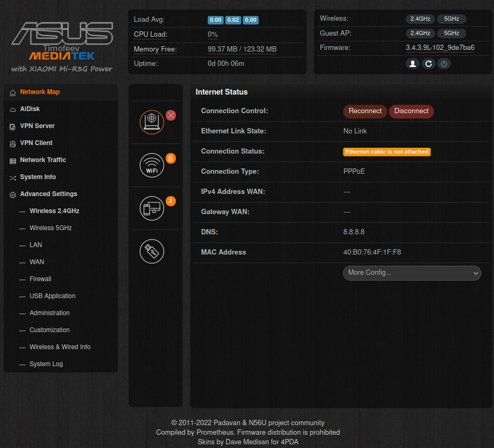Open the USB device icon
494x448 pixels.
(x=152, y=251)
